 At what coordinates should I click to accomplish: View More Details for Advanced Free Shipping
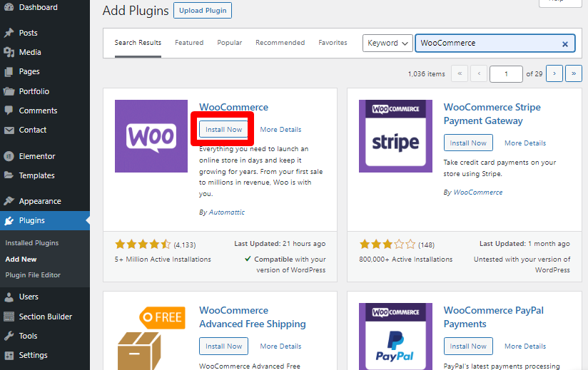pos(280,346)
